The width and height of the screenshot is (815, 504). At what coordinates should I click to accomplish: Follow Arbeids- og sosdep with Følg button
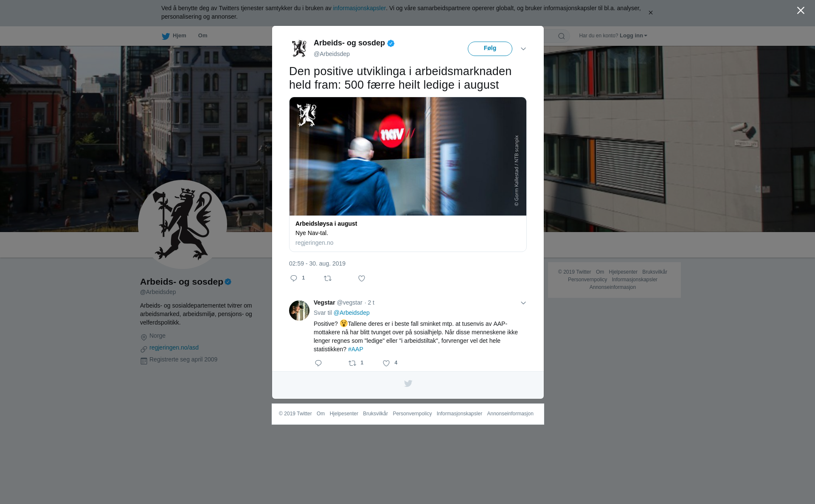pyautogui.click(x=490, y=49)
